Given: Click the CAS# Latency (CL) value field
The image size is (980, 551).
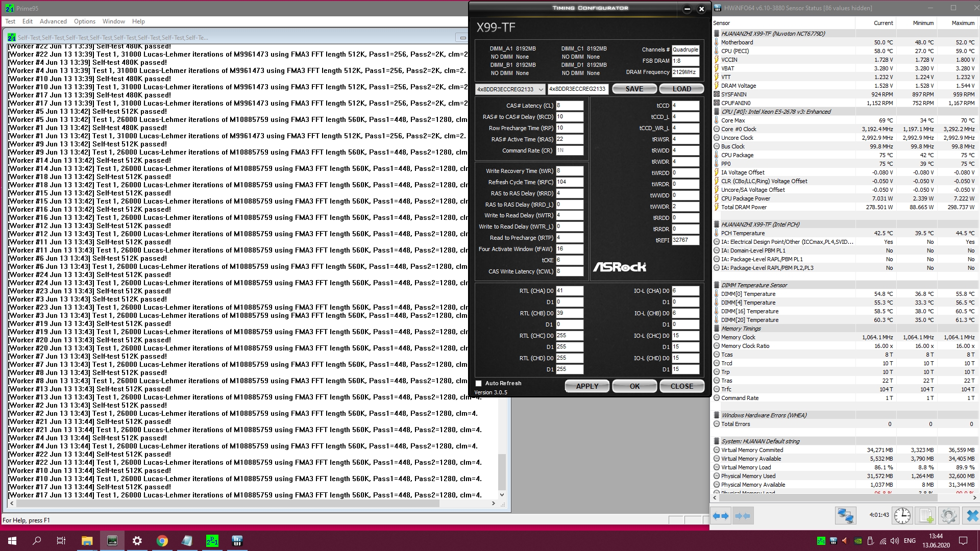Looking at the screenshot, I should (569, 106).
